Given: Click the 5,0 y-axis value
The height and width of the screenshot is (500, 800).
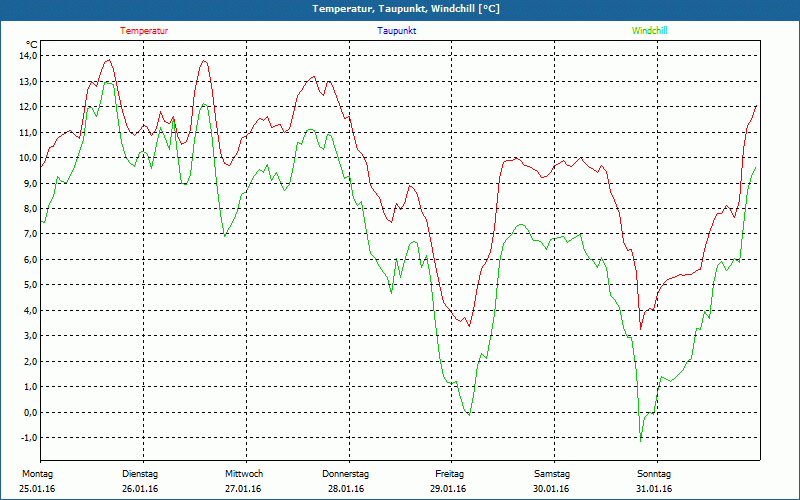Looking at the screenshot, I should (x=30, y=285).
